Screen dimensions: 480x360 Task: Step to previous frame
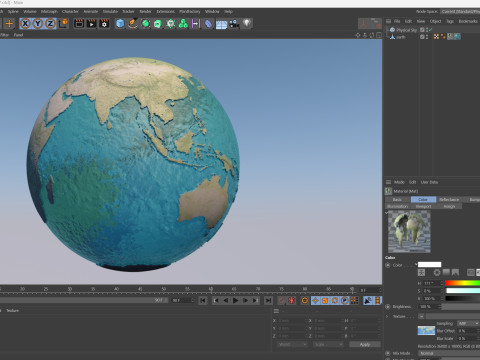pyautogui.click(x=226, y=301)
